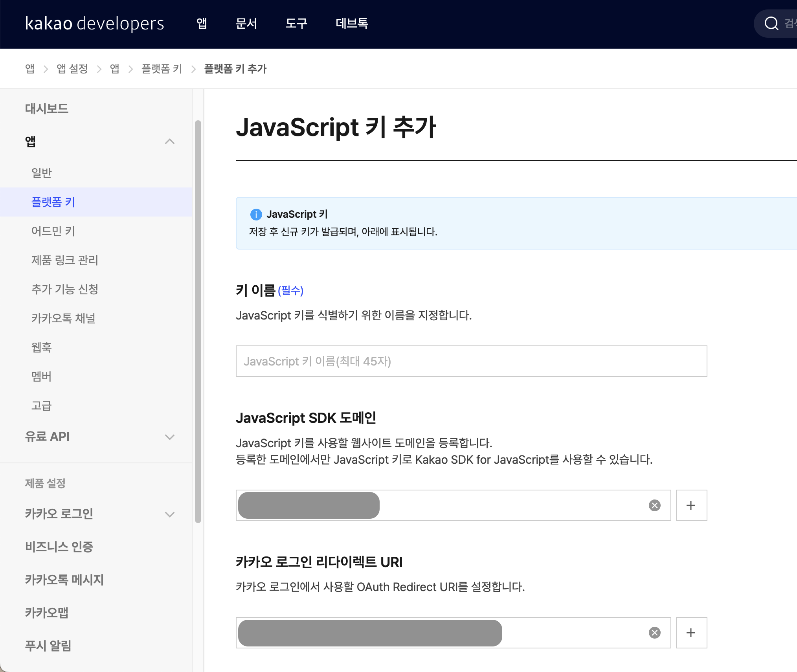The width and height of the screenshot is (797, 672).
Task: Click the JavaScript key name input field
Action: tap(471, 361)
